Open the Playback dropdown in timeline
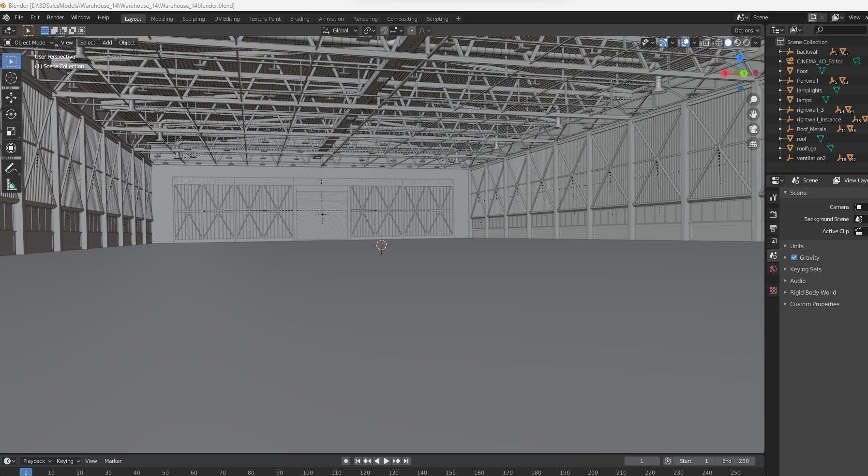The image size is (868, 476). click(36, 461)
